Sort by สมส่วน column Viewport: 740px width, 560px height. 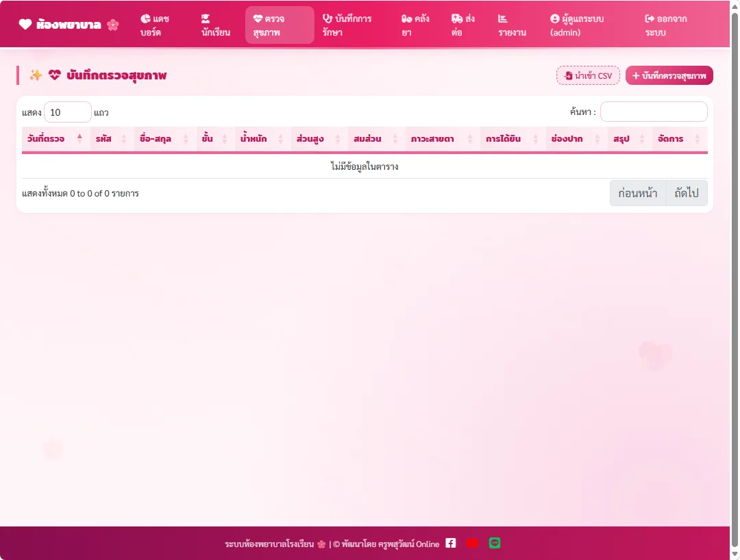376,139
